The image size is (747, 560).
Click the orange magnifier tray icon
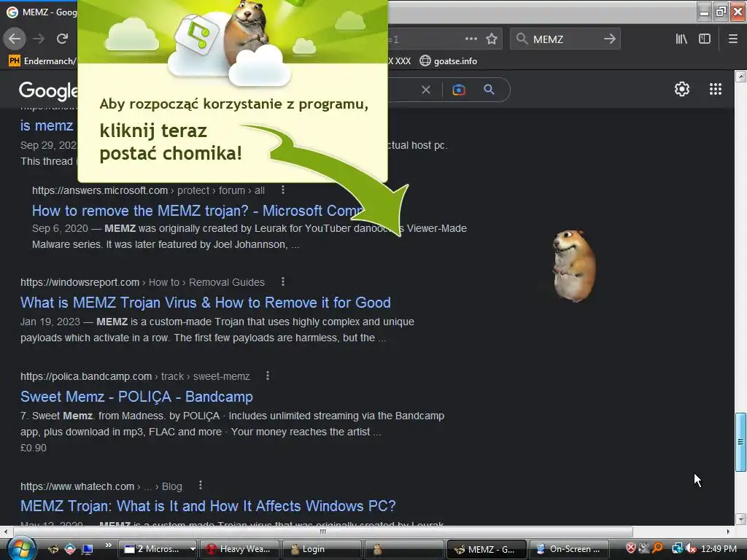point(658,548)
